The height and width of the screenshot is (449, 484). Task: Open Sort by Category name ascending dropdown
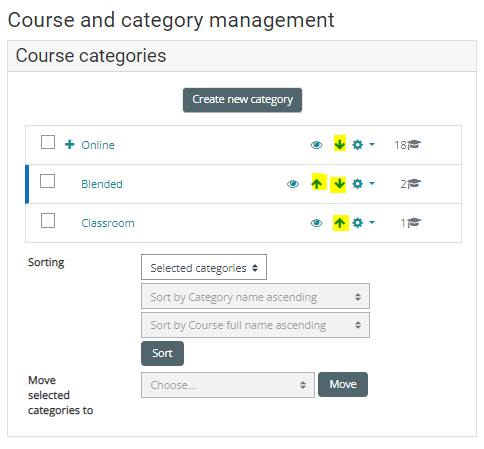point(255,296)
